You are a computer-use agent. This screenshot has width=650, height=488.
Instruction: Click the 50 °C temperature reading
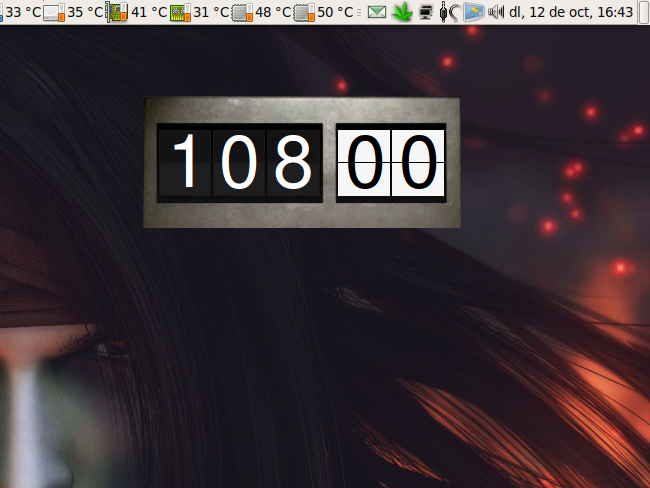click(335, 12)
